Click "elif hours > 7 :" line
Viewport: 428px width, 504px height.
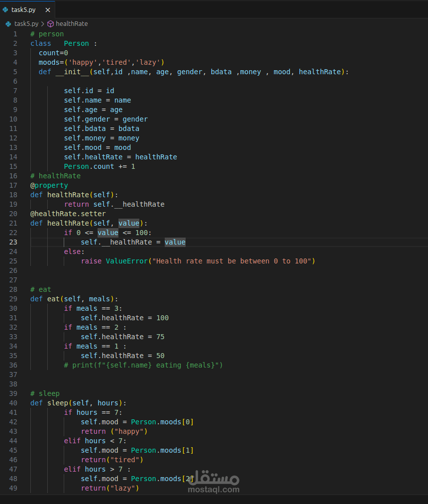pyautogui.click(x=97, y=469)
